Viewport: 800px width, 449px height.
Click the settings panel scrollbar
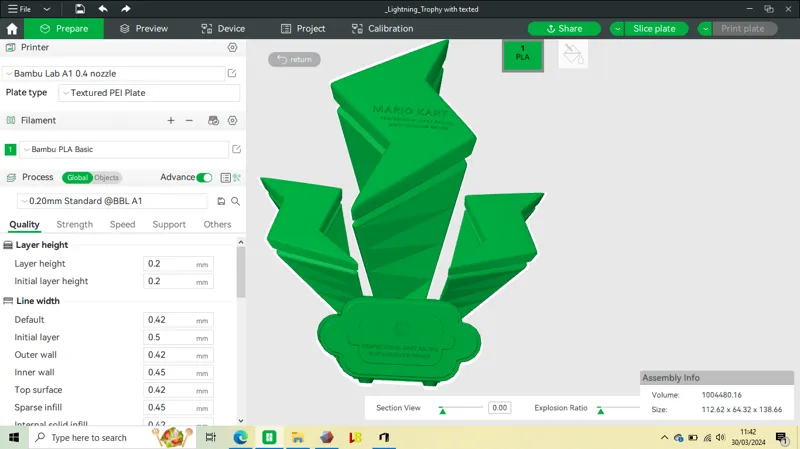(241, 272)
